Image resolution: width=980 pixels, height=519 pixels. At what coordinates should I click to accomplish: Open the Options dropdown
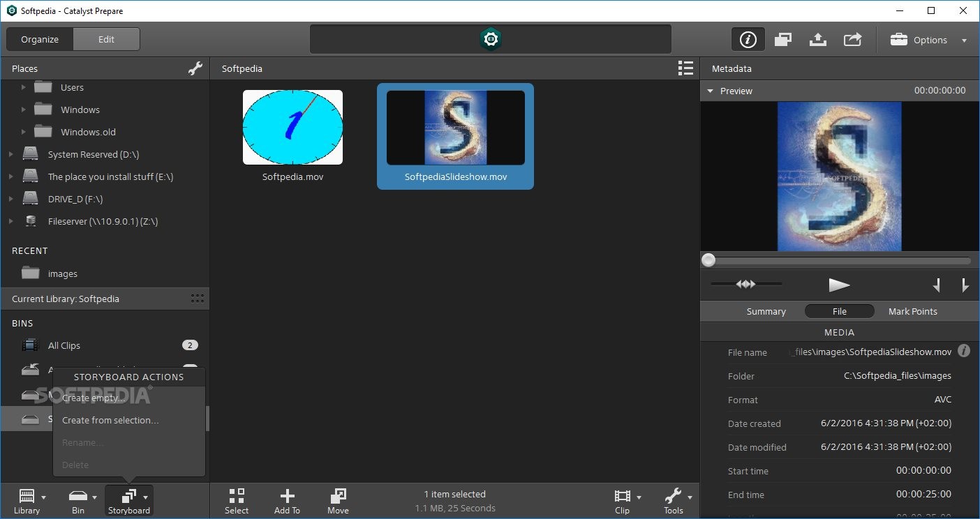click(x=928, y=40)
